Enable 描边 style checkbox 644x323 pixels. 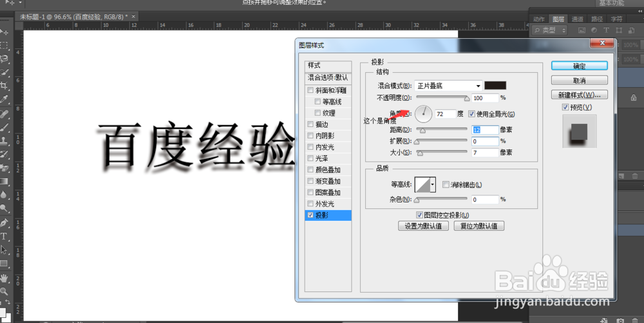(x=310, y=124)
